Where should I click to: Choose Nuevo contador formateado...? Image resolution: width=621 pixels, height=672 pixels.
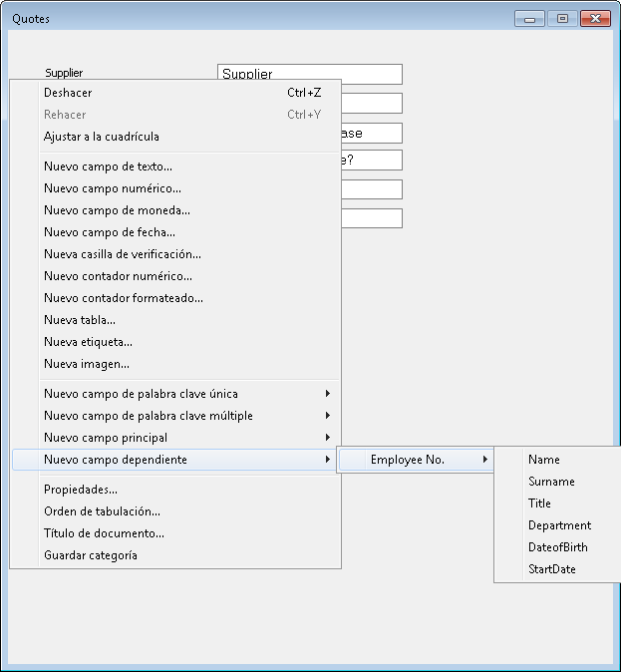175,298
